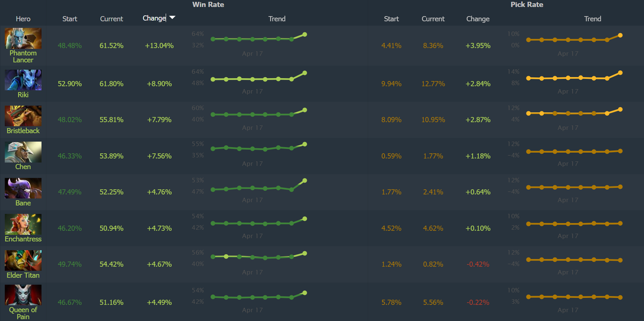Sort by pick rate Current column
The width and height of the screenshot is (644, 321).
coord(433,19)
